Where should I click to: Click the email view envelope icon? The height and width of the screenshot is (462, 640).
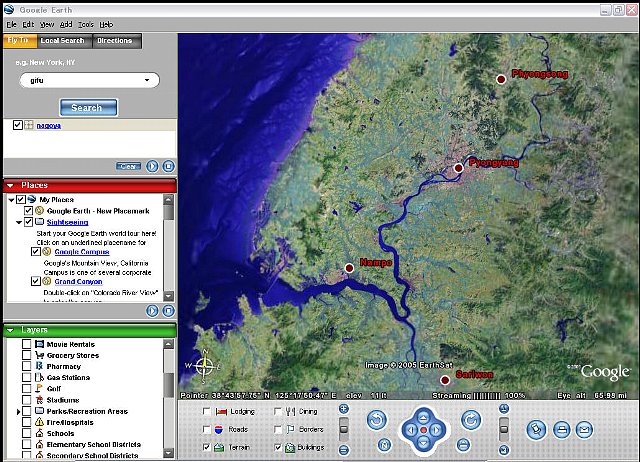[584, 429]
